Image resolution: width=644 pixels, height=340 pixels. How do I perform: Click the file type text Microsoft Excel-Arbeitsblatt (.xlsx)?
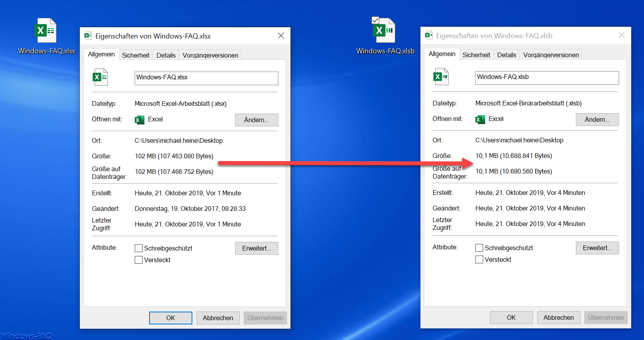click(x=181, y=103)
